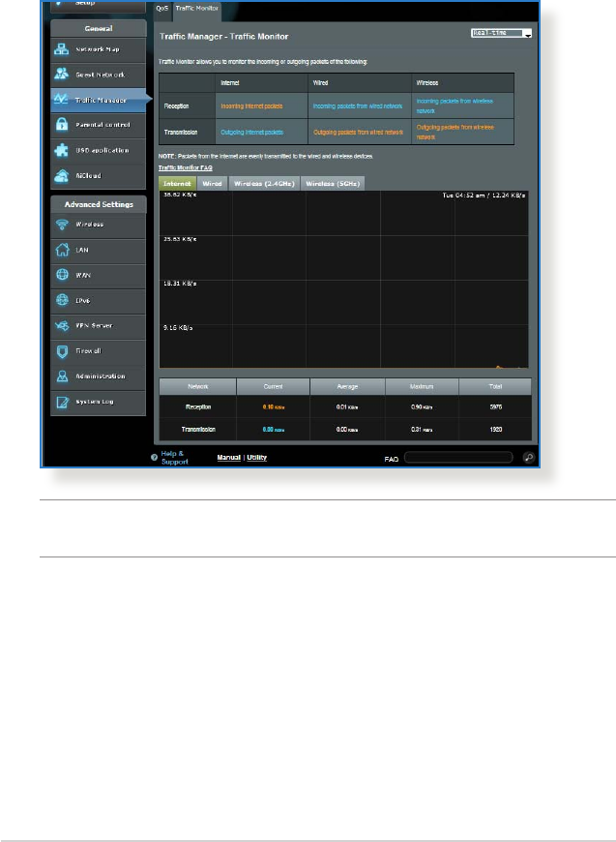The width and height of the screenshot is (616, 842).
Task: Switch to the QoS tab
Action: pos(162,9)
